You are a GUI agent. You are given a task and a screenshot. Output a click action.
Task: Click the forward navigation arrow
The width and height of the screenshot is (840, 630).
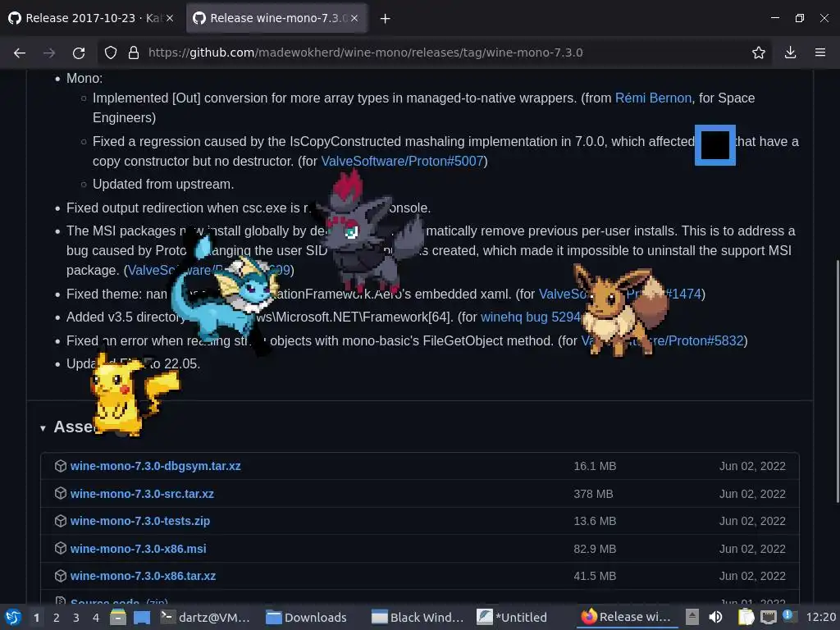pyautogui.click(x=49, y=52)
